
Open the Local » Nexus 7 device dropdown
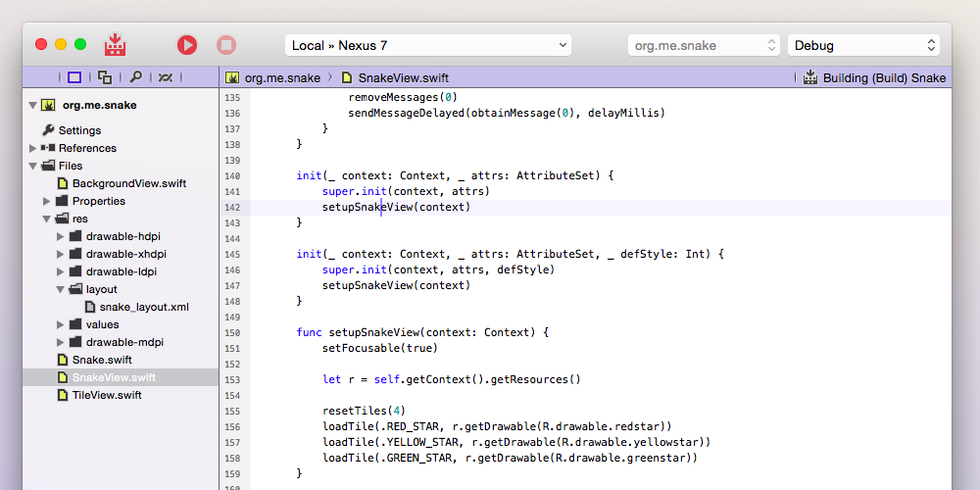pyautogui.click(x=428, y=45)
